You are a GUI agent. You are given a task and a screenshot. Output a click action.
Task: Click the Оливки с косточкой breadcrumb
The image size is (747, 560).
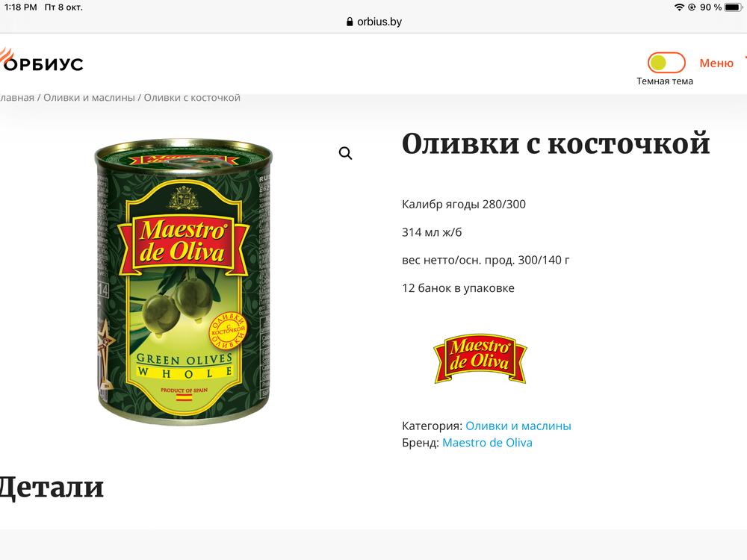192,98
